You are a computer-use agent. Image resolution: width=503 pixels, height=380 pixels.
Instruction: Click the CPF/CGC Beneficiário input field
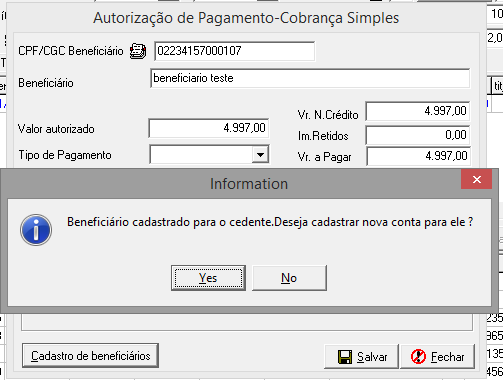coord(234,51)
